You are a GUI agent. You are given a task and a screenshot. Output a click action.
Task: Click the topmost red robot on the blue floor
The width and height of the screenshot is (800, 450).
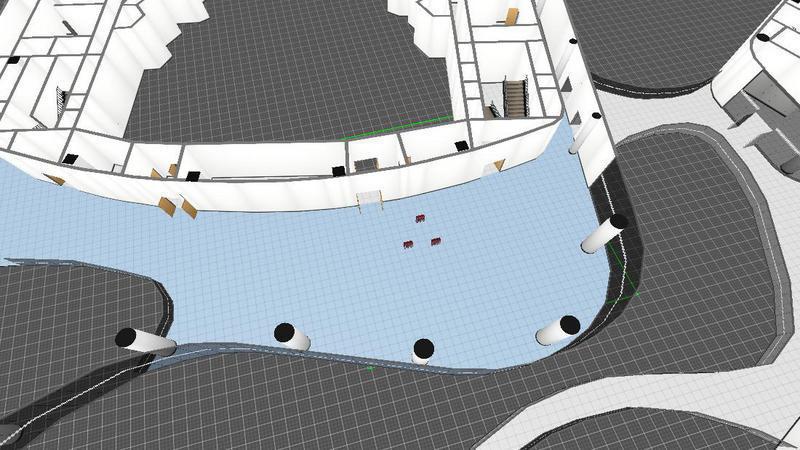[421, 217]
